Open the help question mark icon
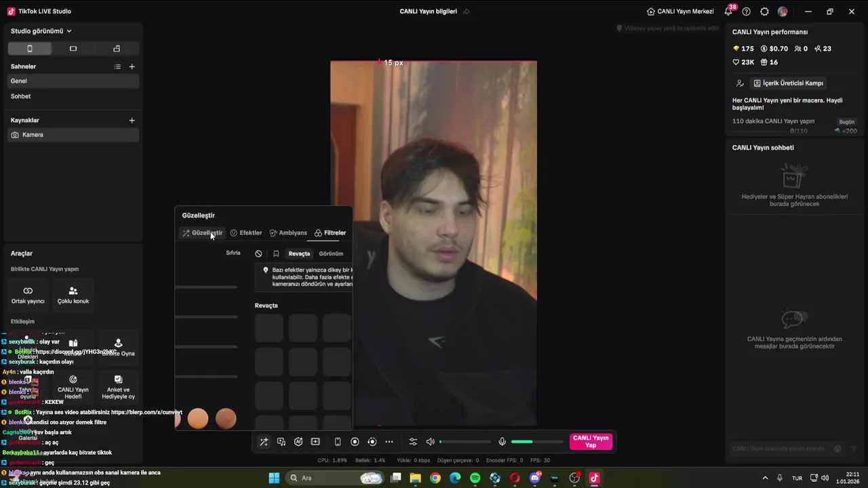This screenshot has width=868, height=488. 747,12
